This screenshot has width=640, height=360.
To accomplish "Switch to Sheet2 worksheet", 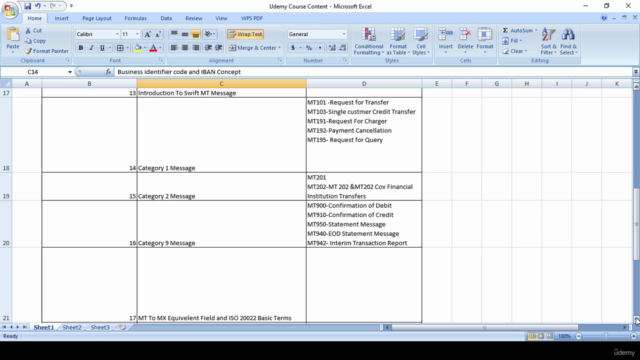I will tap(72, 327).
